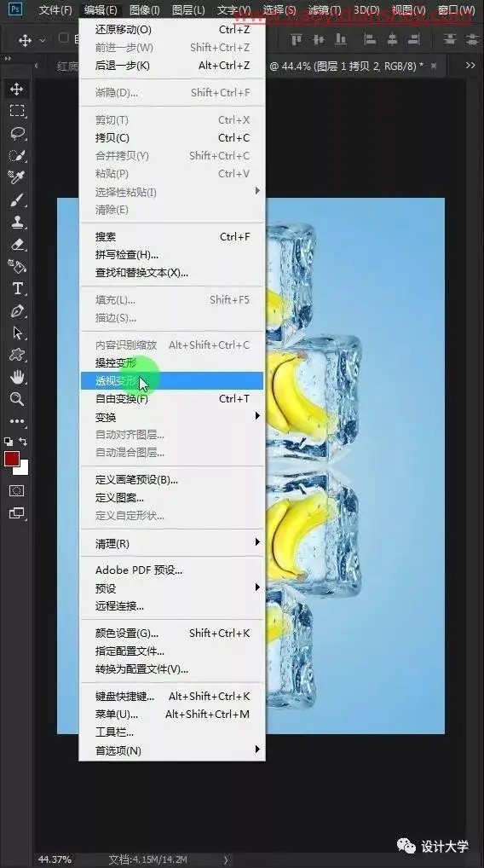Screen dimensions: 484x868
Task: Open the Move tool preset dropdown arrow
Action: 42,40
